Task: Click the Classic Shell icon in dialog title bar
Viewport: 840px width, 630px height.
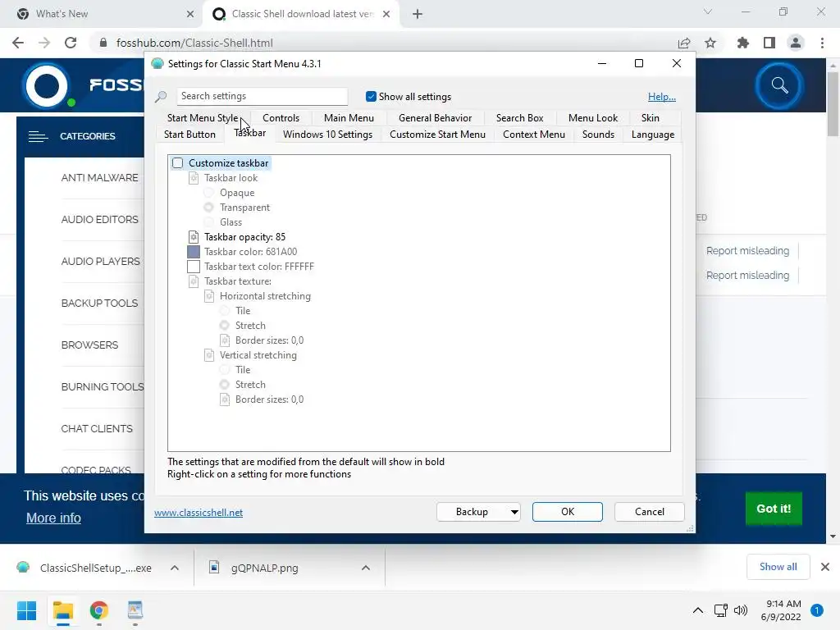Action: 157,64
